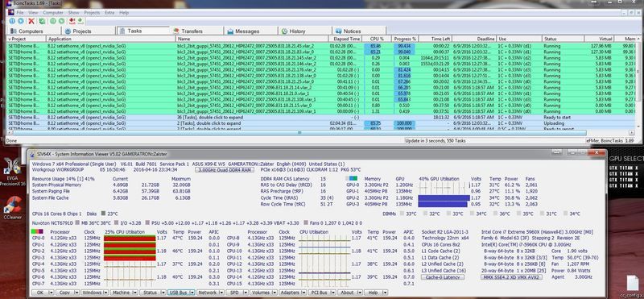The height and width of the screenshot is (299, 644).
Task: Click the blue suspend toolbar icon in BoincTasks
Action: click(x=12, y=21)
